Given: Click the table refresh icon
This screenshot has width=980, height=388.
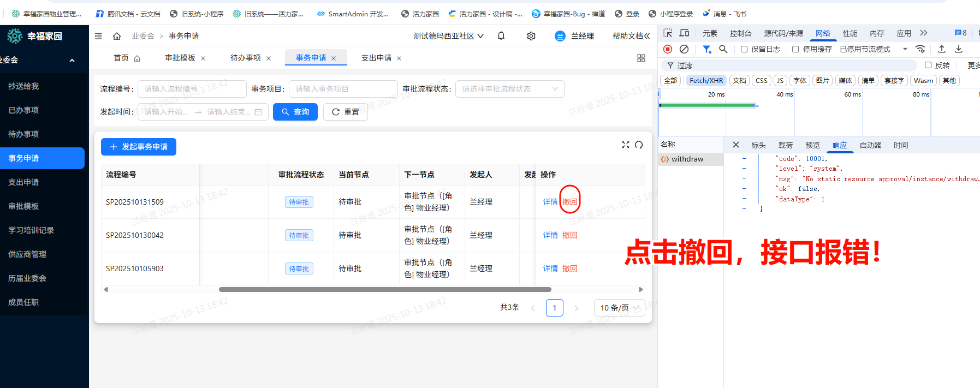Looking at the screenshot, I should point(639,145).
